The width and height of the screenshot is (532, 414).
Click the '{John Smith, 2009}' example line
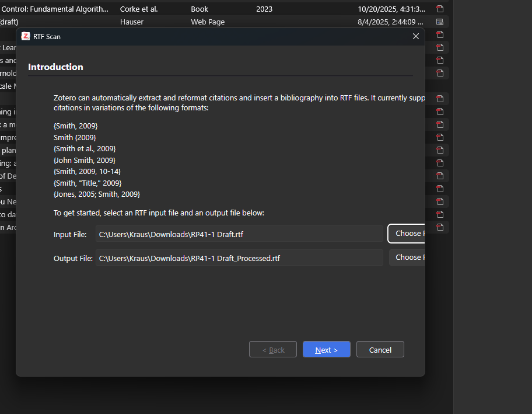(x=85, y=161)
